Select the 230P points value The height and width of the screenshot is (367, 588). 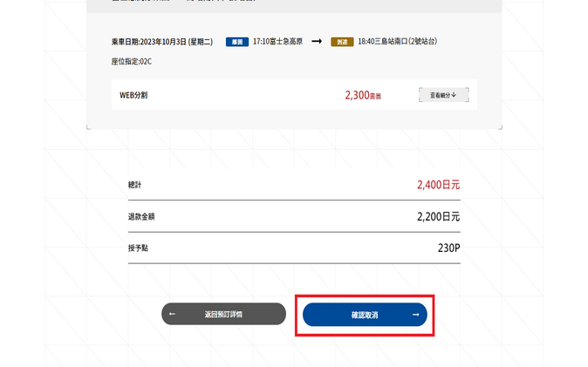pyautogui.click(x=448, y=248)
